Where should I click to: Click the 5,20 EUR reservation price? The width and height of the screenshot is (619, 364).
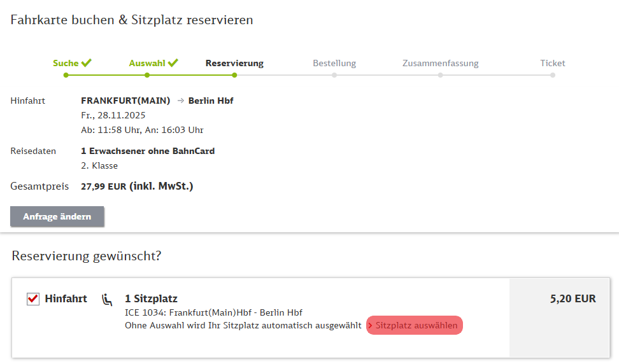click(573, 298)
